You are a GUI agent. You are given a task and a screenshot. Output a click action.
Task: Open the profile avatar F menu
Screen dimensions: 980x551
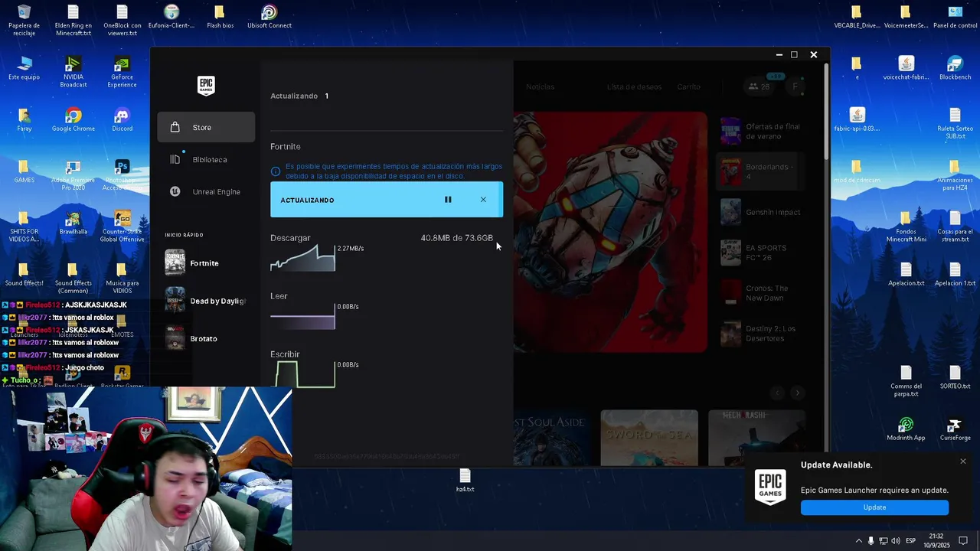click(795, 86)
